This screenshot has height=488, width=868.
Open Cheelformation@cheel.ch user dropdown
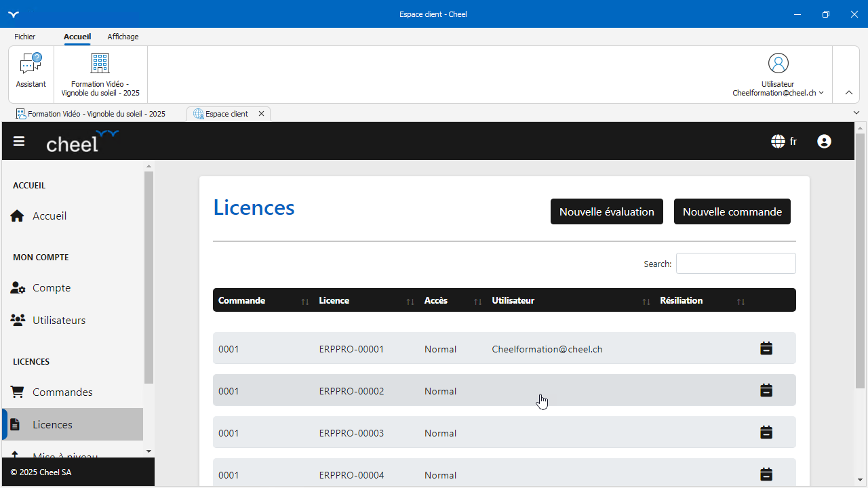[x=778, y=93]
